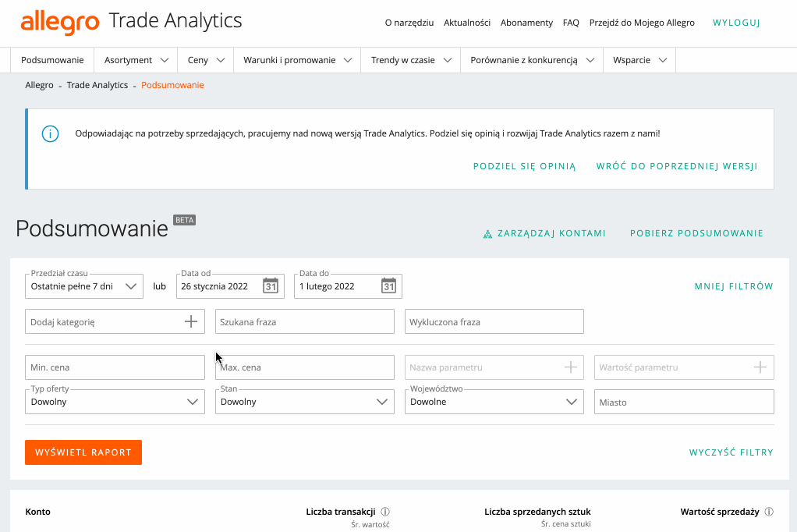Expand the Ceny menu
The width and height of the screenshot is (797, 532).
(205, 60)
